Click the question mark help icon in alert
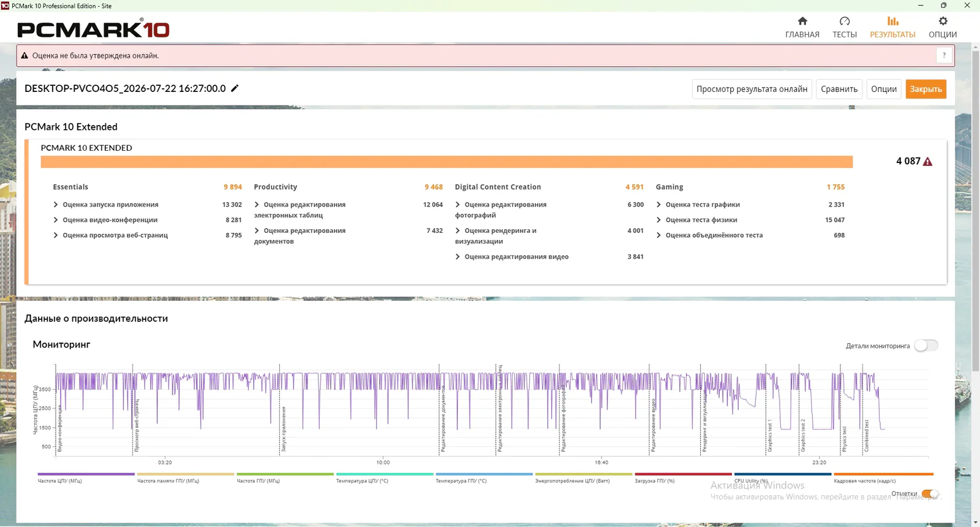 [x=944, y=55]
